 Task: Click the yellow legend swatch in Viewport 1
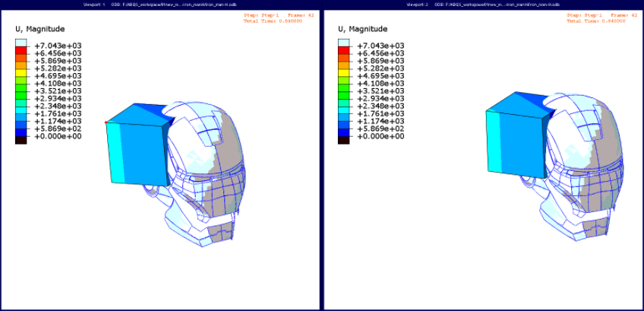(21, 73)
